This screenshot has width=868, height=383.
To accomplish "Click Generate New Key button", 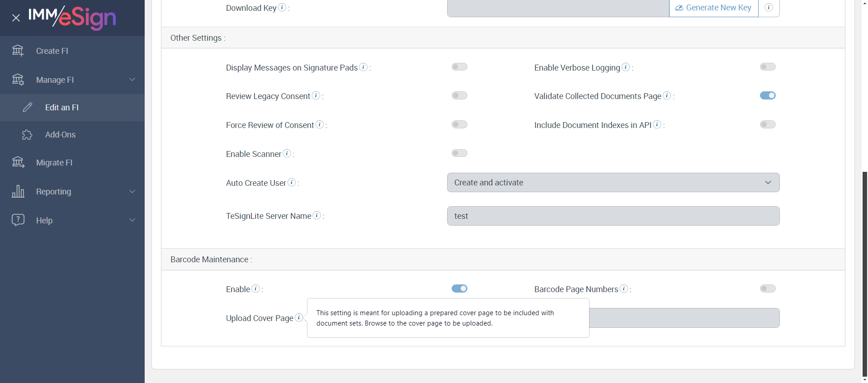I will click(713, 8).
